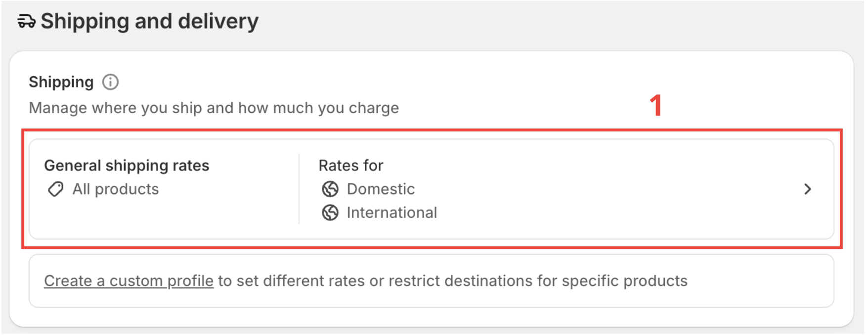The height and width of the screenshot is (335, 868).
Task: Click the tag icon beside All products
Action: (55, 189)
